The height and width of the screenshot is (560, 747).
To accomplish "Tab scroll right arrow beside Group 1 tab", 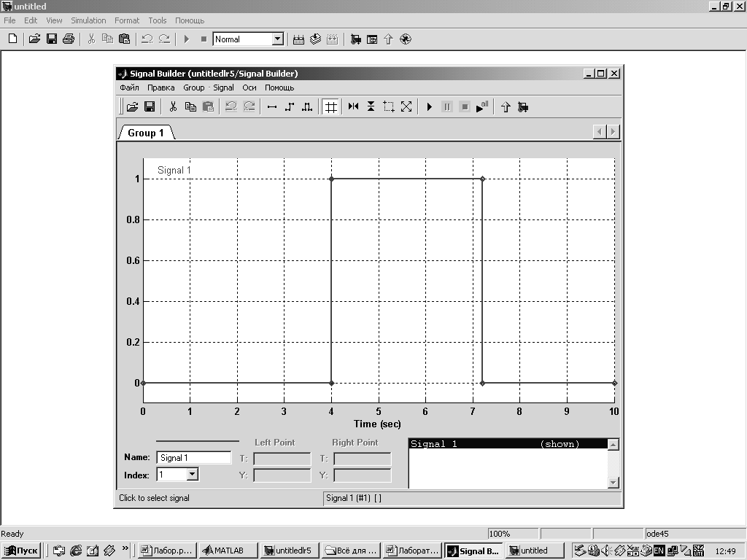I will (x=613, y=131).
